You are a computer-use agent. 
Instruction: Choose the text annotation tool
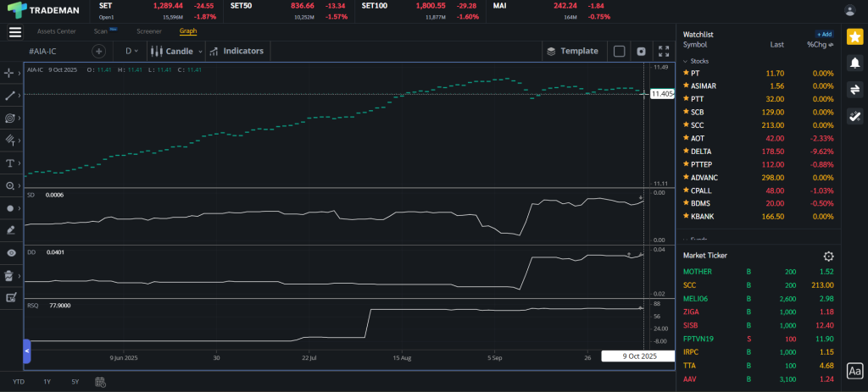coord(11,163)
